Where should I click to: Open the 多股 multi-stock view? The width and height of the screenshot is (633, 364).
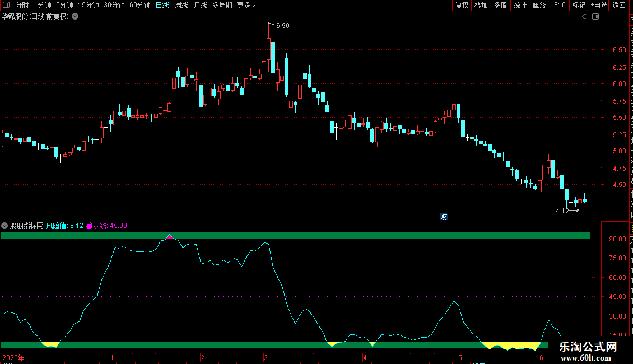[501, 5]
